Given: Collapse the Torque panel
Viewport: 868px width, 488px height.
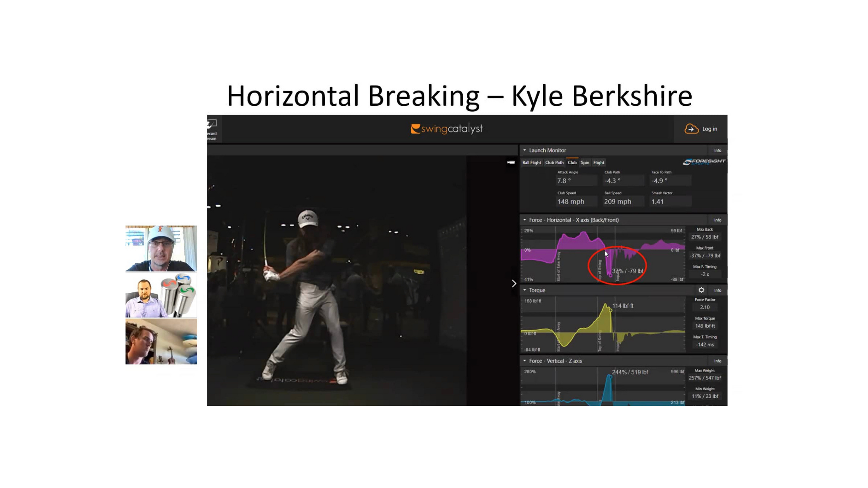Looking at the screenshot, I should pyautogui.click(x=525, y=290).
